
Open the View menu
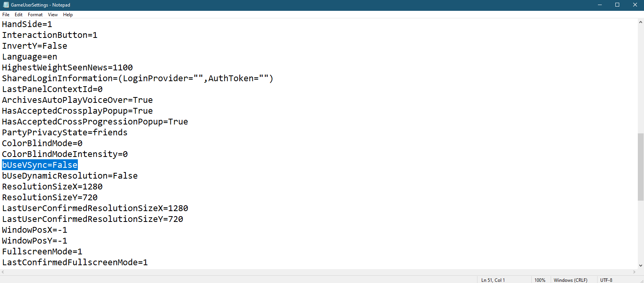pos(53,15)
